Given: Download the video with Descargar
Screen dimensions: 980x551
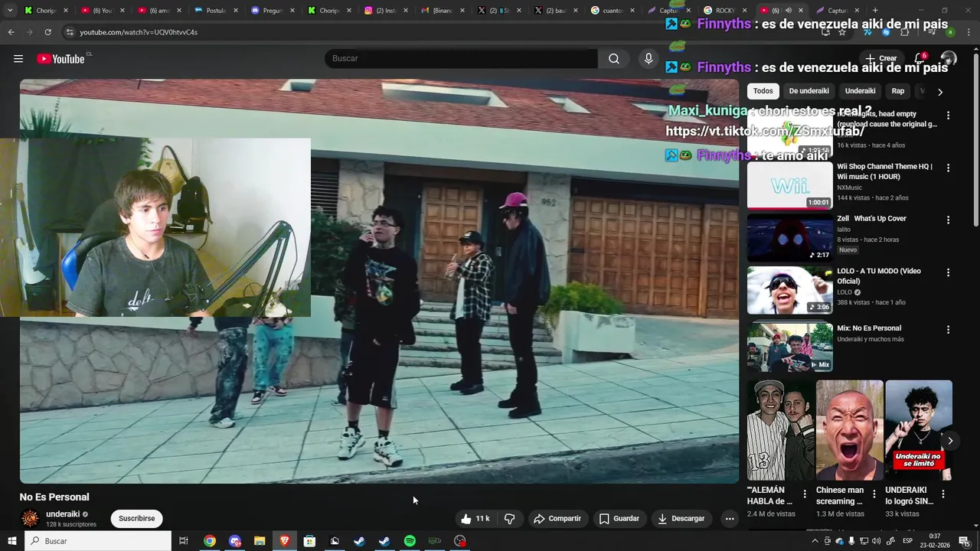Looking at the screenshot, I should click(x=681, y=519).
